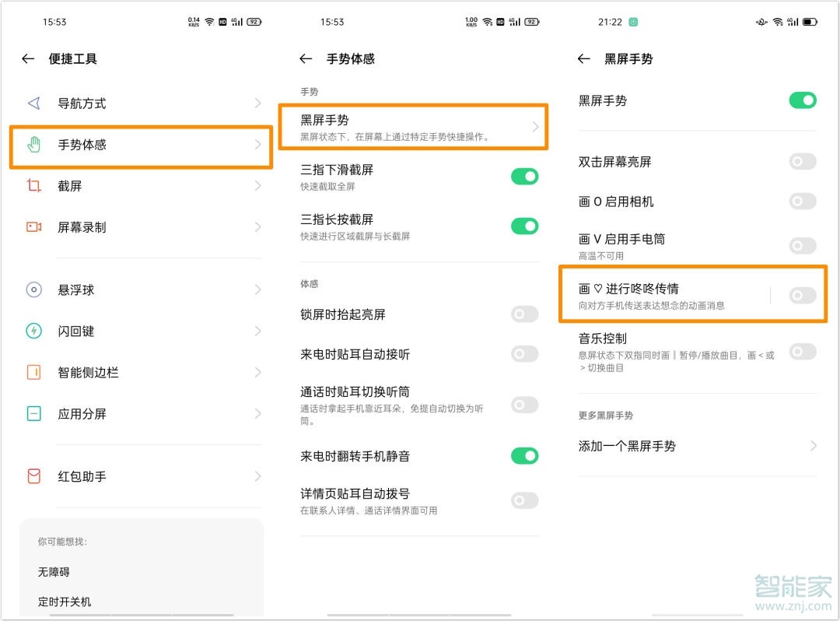The image size is (840, 621).
Task: Tap the 手势体感 hand gesture icon
Action: tap(34, 145)
